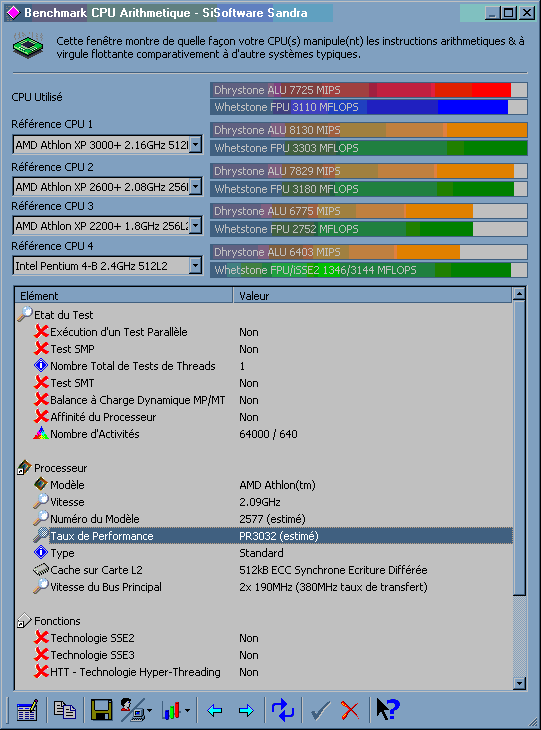Click the refresh benchmark arrows icon

point(283,710)
